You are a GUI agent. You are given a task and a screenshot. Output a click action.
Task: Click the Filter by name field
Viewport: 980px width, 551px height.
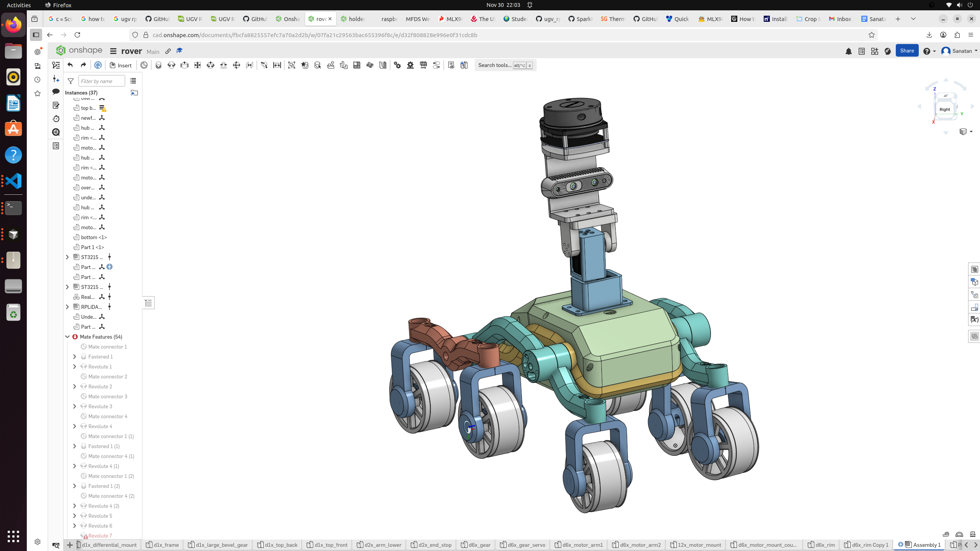click(102, 81)
